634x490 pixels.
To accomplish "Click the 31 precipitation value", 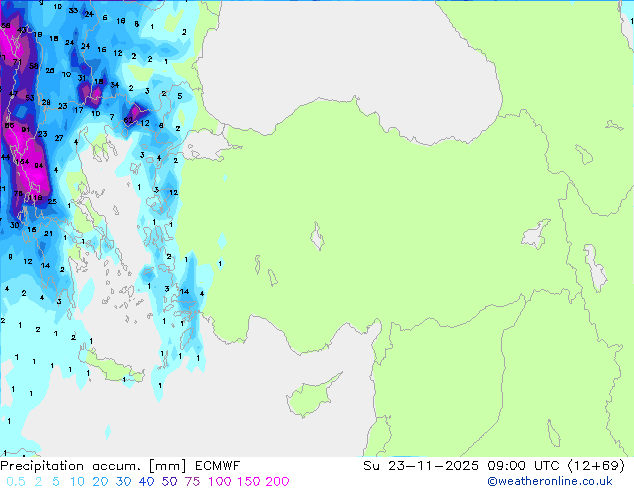I will [82, 78].
